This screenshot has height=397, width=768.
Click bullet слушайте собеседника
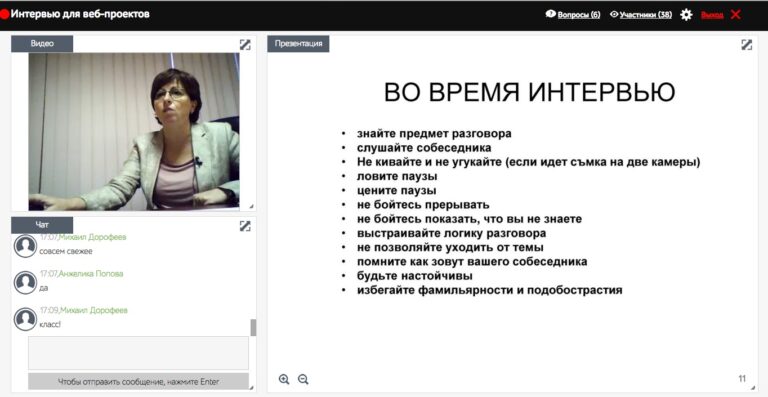(x=424, y=148)
